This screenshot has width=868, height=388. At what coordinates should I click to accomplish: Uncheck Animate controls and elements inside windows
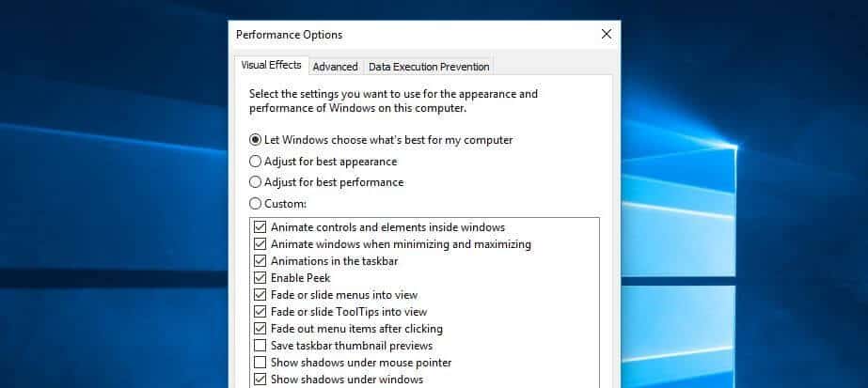coord(260,227)
